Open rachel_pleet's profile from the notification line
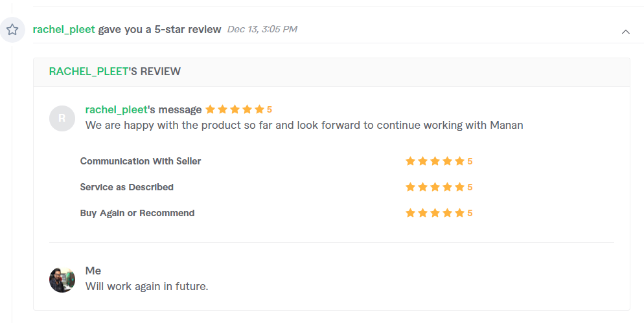This screenshot has width=644, height=323. pyautogui.click(x=63, y=29)
